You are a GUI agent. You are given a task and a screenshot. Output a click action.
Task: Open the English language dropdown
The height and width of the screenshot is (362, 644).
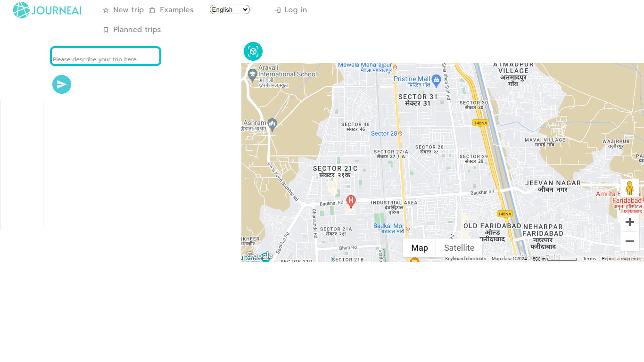(x=230, y=9)
